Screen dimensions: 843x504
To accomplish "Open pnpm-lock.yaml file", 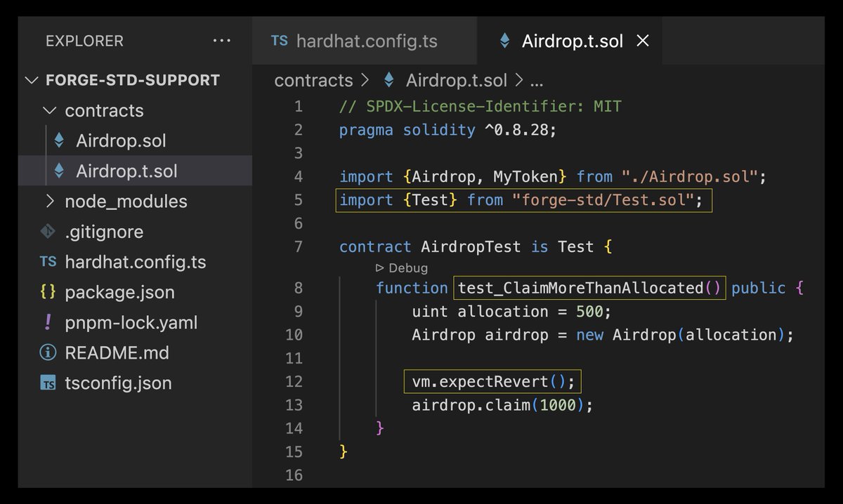I will click(x=131, y=322).
